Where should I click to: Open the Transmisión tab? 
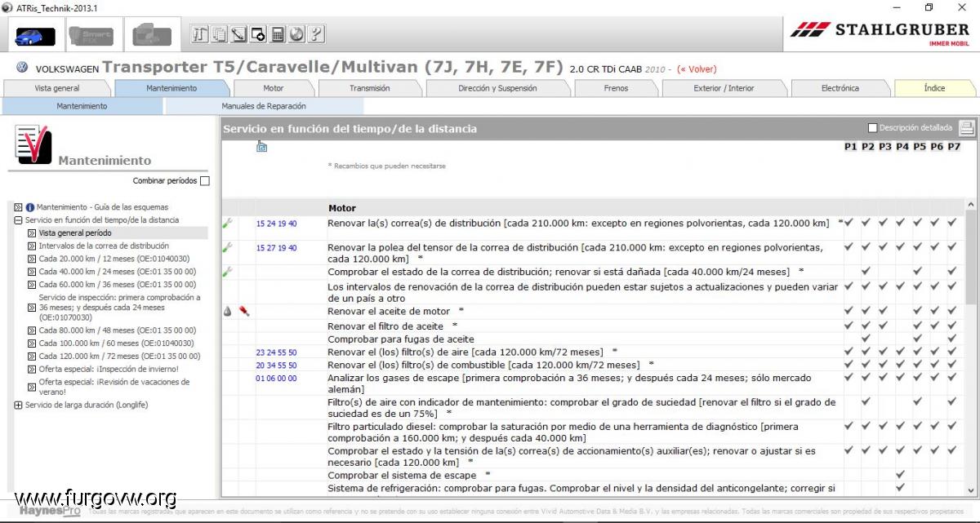(370, 88)
